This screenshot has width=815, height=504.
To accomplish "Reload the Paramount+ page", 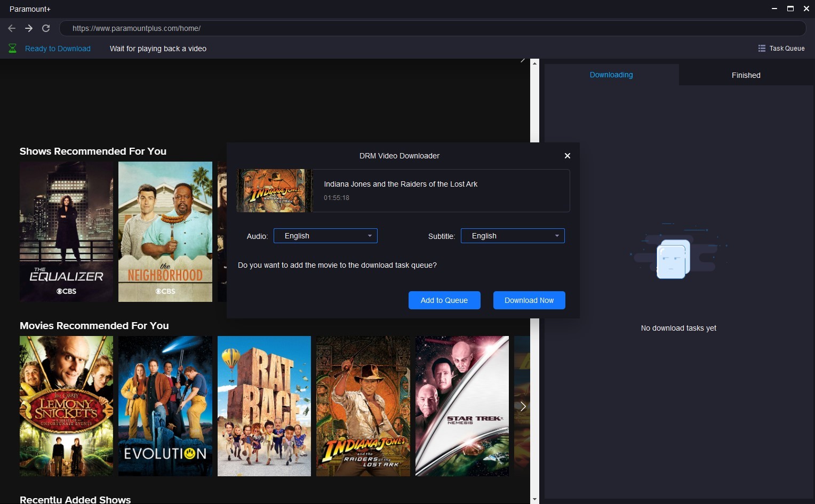I will point(46,28).
